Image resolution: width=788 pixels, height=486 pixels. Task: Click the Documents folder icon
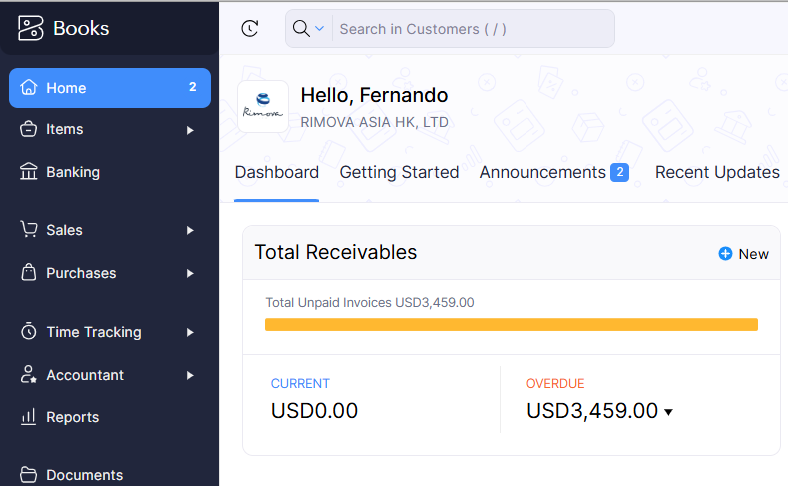[29, 474]
